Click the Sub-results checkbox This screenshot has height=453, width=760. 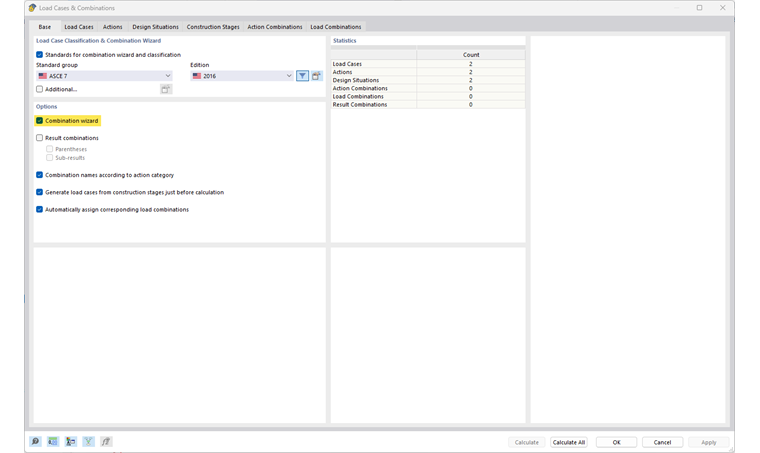[49, 158]
